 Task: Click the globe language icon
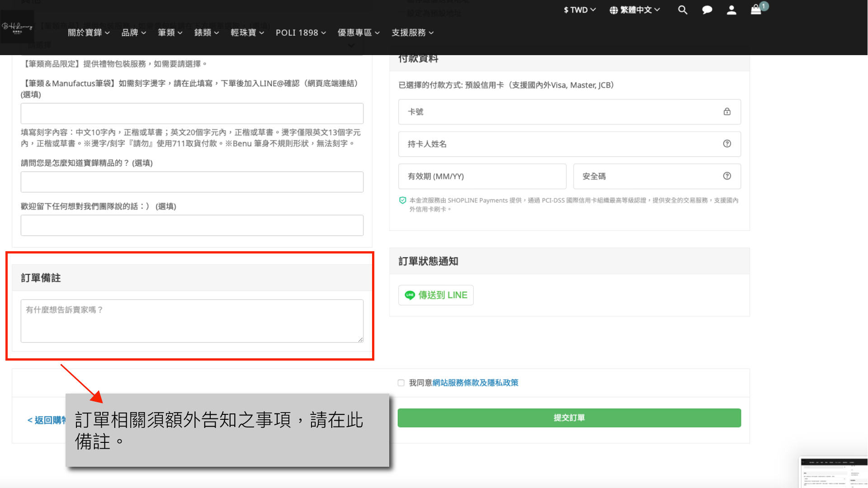tap(613, 10)
